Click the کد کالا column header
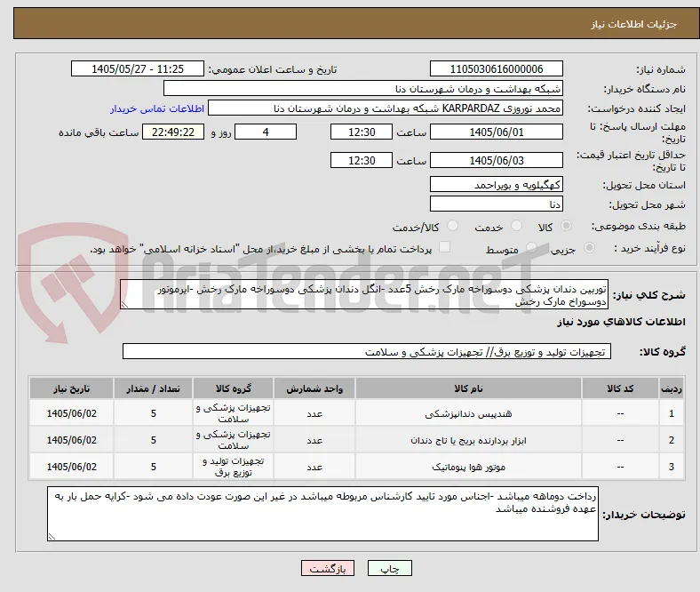The width and height of the screenshot is (700, 592). point(620,388)
